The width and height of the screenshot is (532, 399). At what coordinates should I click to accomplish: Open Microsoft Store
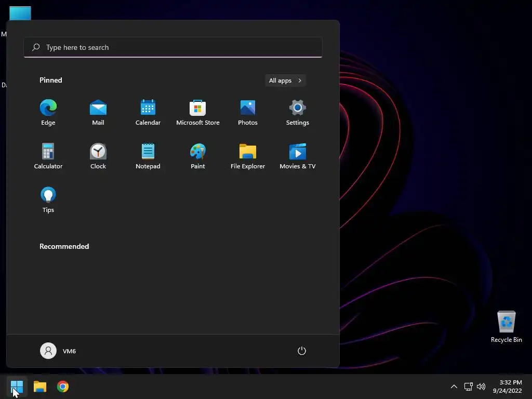tap(198, 113)
